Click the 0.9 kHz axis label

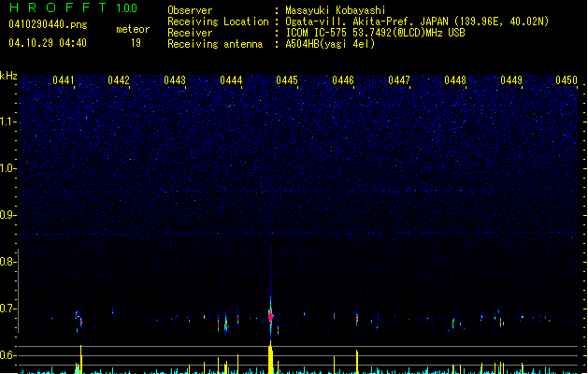[7, 215]
